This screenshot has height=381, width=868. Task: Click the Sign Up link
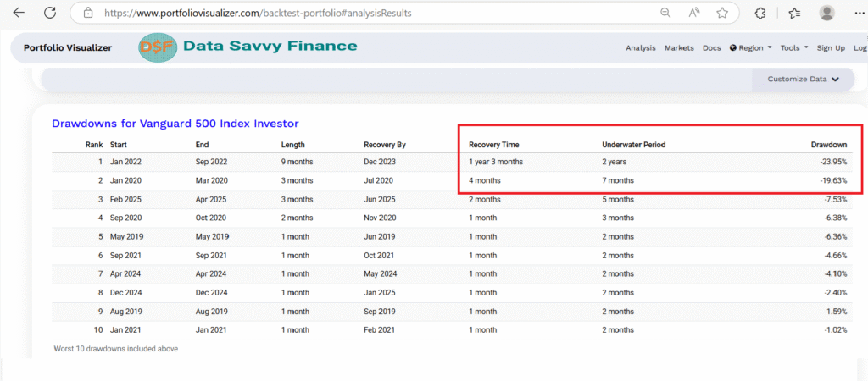[x=830, y=48]
